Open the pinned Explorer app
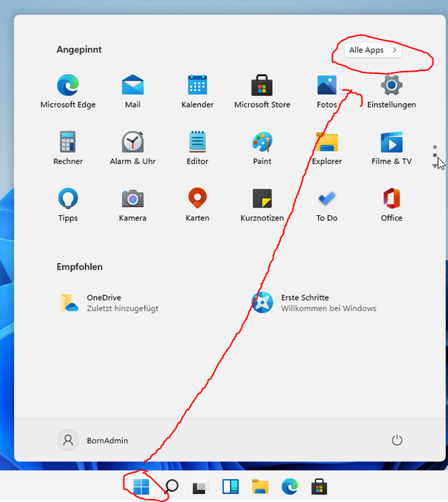Screen dimensions: 448x502 [327, 148]
